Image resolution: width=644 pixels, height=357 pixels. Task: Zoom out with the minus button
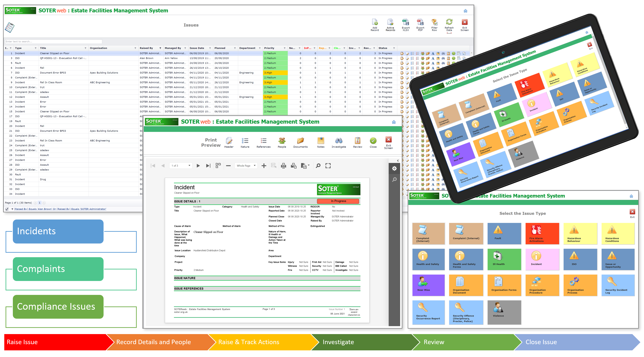(x=228, y=166)
